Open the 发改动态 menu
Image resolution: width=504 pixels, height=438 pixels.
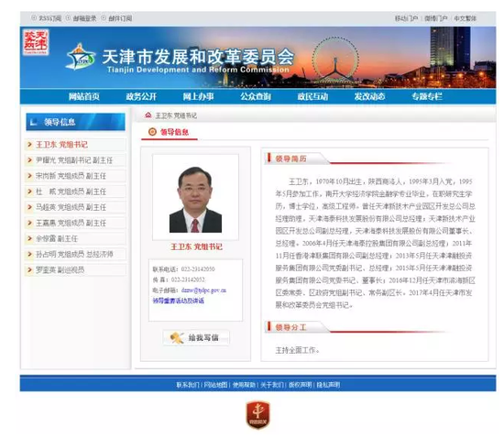pyautogui.click(x=369, y=96)
